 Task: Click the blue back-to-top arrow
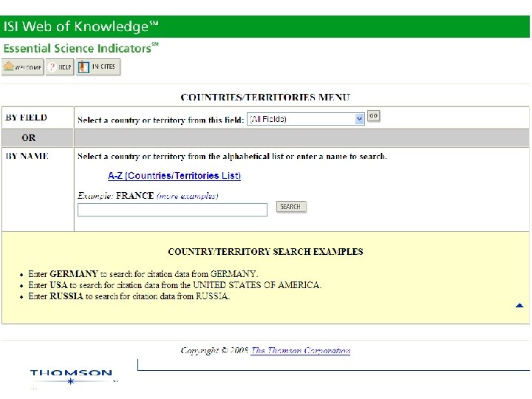[519, 305]
